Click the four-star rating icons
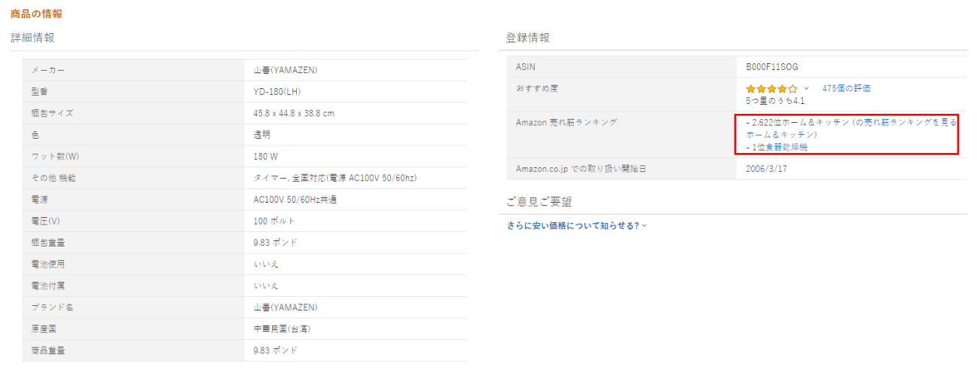Viewport: 980px width, 370px height. pyautogui.click(x=771, y=88)
